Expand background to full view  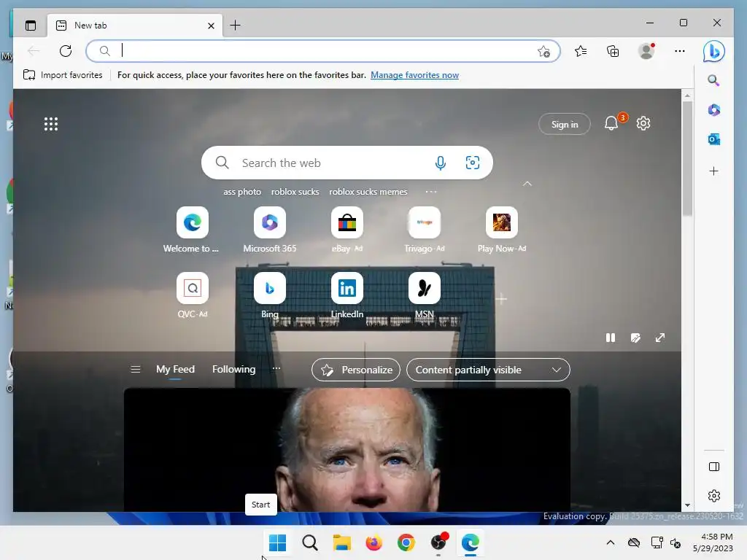pos(659,338)
